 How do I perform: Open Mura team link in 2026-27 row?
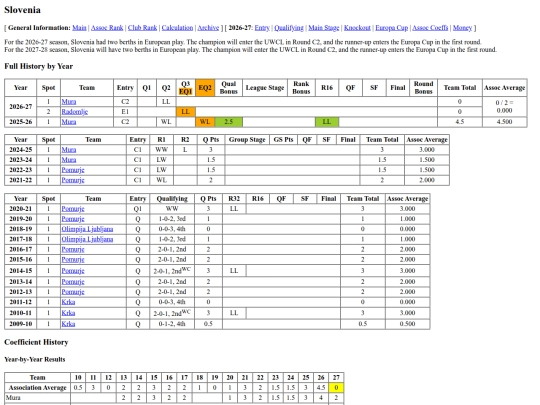point(69,102)
